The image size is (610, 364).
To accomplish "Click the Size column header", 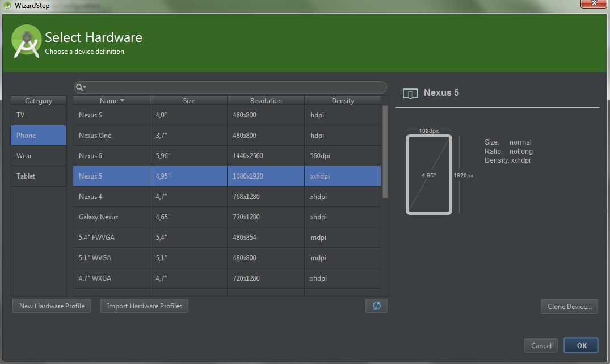I will (x=189, y=100).
